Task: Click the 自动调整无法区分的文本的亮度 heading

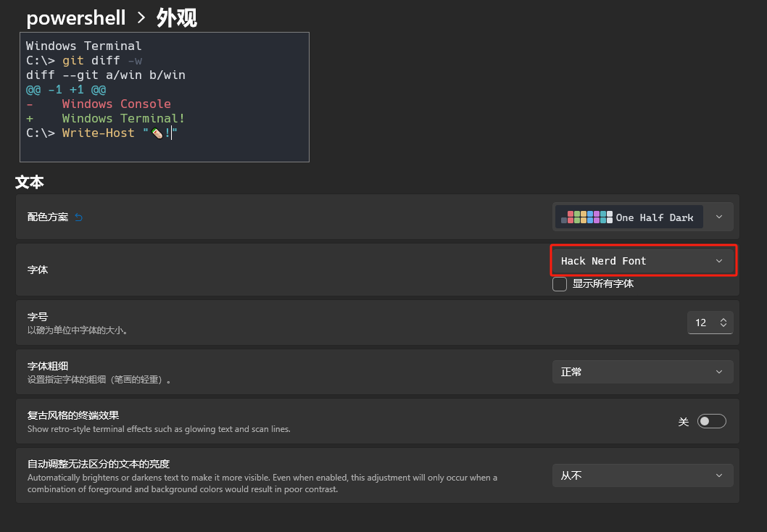Action: point(99,464)
